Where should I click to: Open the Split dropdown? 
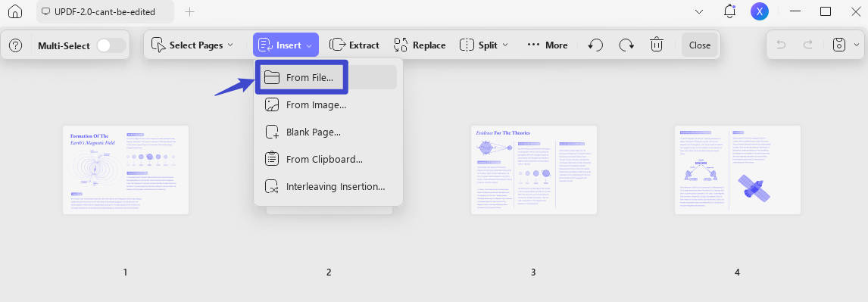pyautogui.click(x=484, y=45)
